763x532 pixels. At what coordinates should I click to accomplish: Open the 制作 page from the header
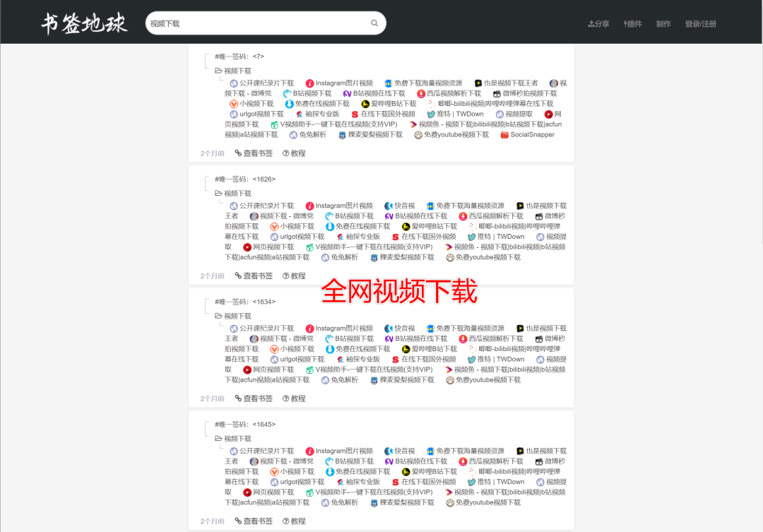click(663, 24)
